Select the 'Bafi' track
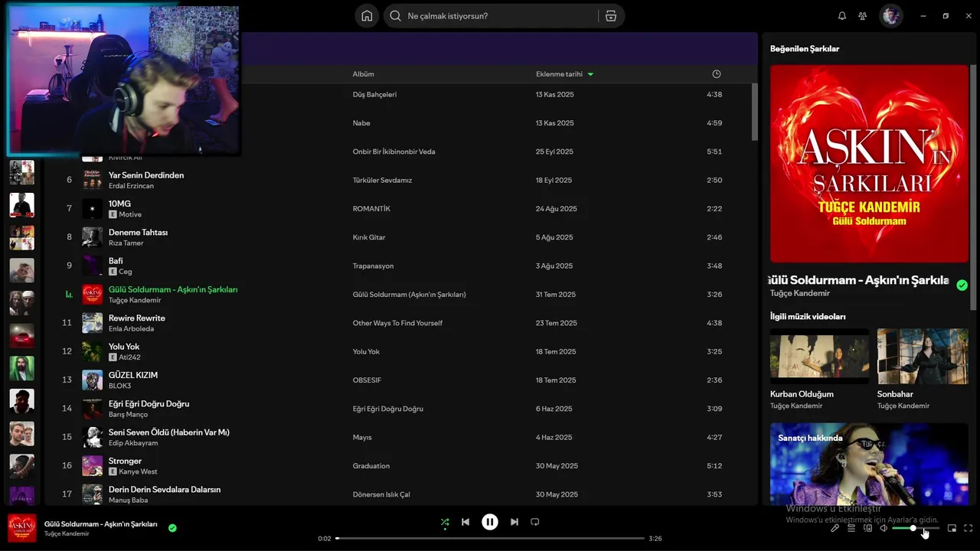 [116, 261]
